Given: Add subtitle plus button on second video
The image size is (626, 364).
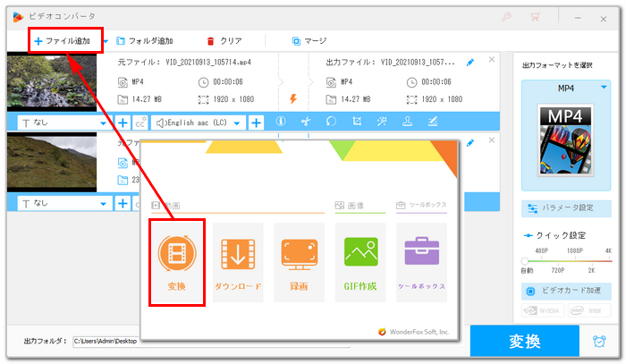Looking at the screenshot, I should coord(123,203).
